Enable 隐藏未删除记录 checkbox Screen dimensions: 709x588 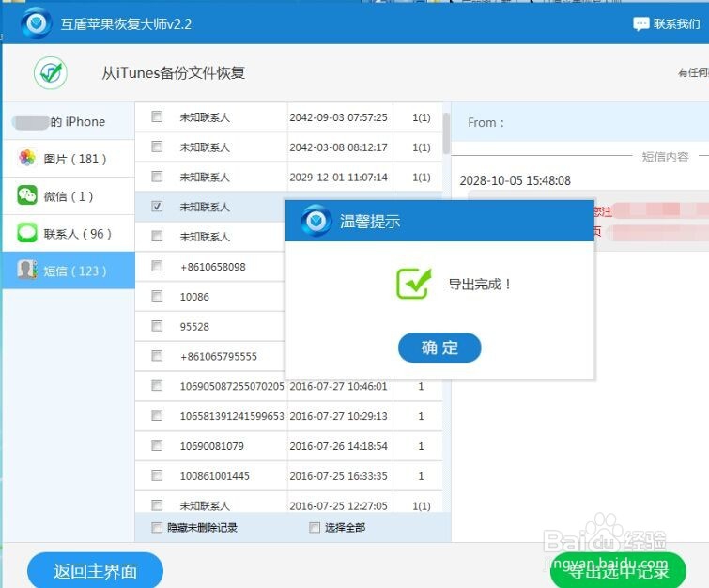click(x=157, y=527)
